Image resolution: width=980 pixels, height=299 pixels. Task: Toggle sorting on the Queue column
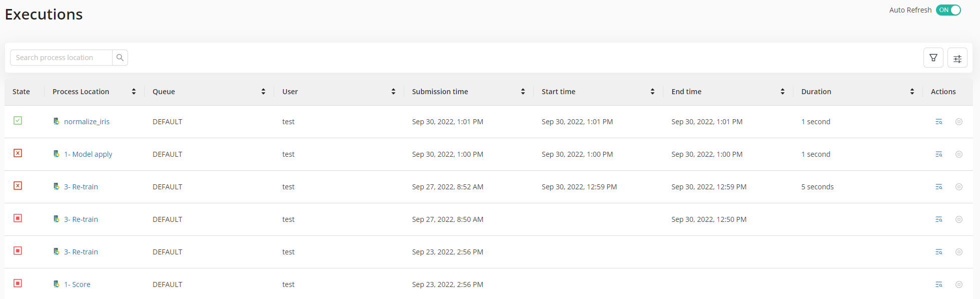[x=263, y=91]
